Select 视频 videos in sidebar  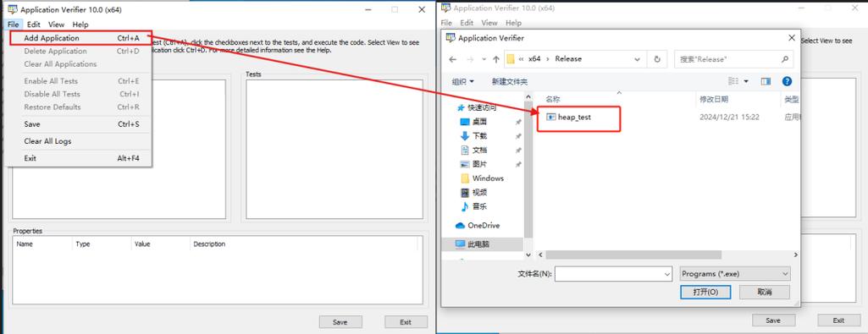point(474,193)
